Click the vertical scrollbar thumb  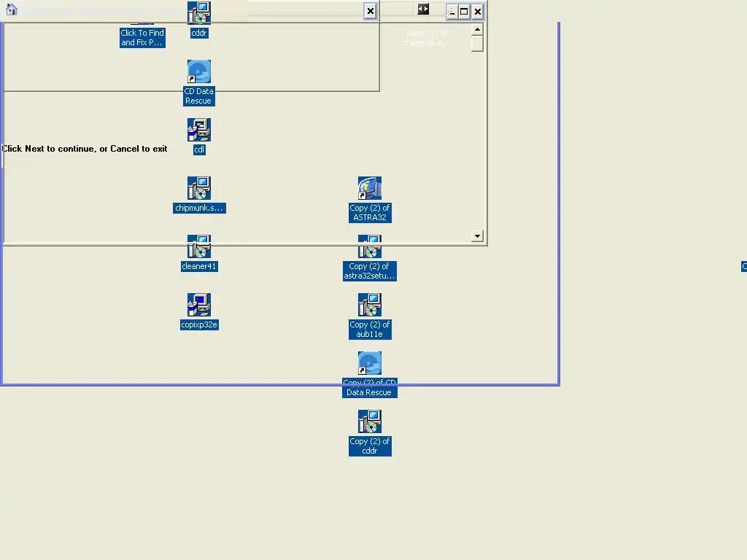(x=477, y=44)
